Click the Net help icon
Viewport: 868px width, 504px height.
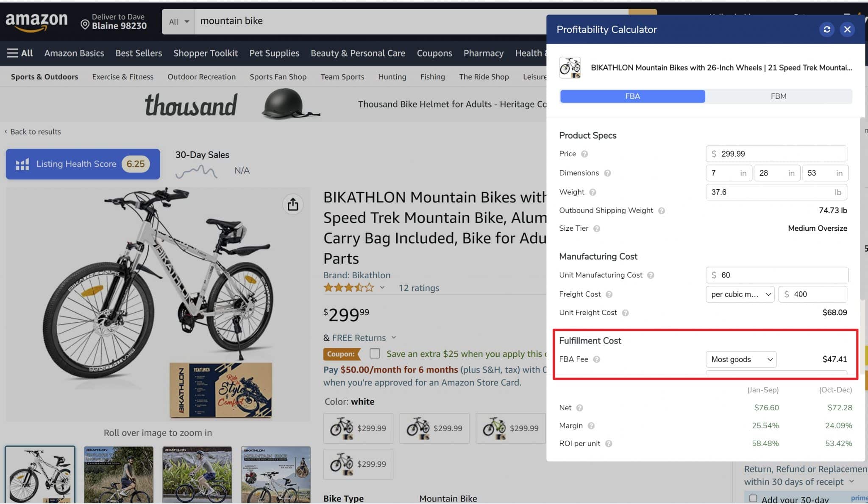(x=580, y=408)
